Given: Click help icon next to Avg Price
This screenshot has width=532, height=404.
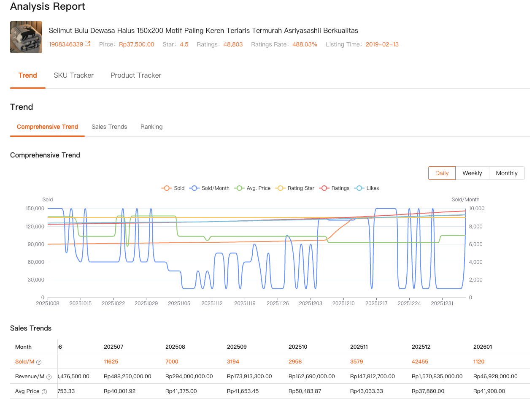Looking at the screenshot, I should [x=44, y=392].
